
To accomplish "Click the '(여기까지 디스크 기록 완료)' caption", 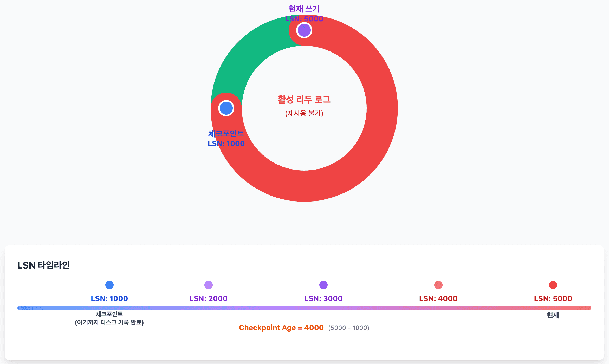I will point(109,322).
